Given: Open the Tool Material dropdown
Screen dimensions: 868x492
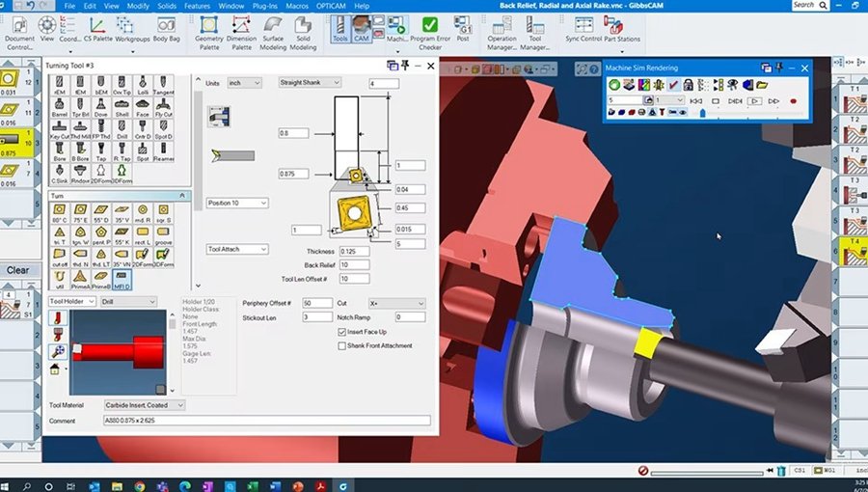Looking at the screenshot, I should coord(145,405).
